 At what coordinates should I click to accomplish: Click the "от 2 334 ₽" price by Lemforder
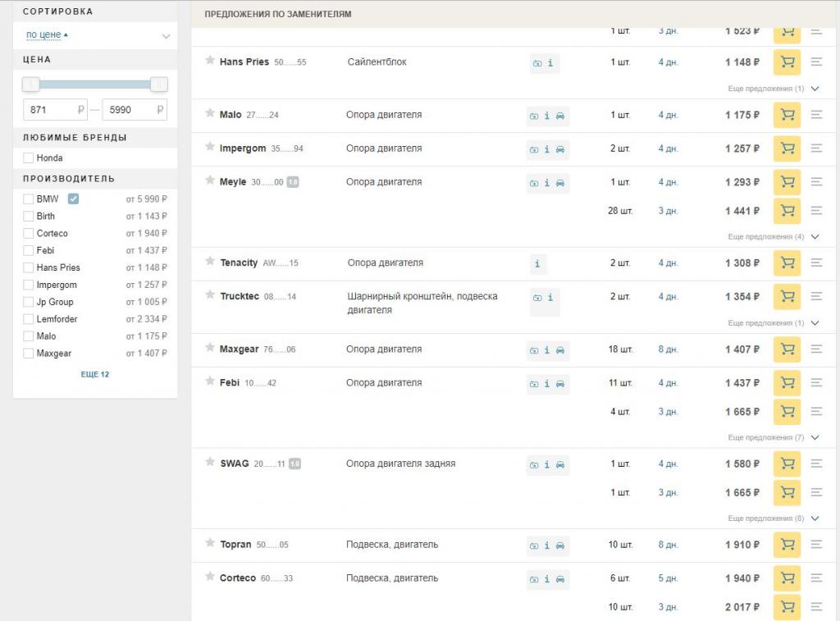146,319
